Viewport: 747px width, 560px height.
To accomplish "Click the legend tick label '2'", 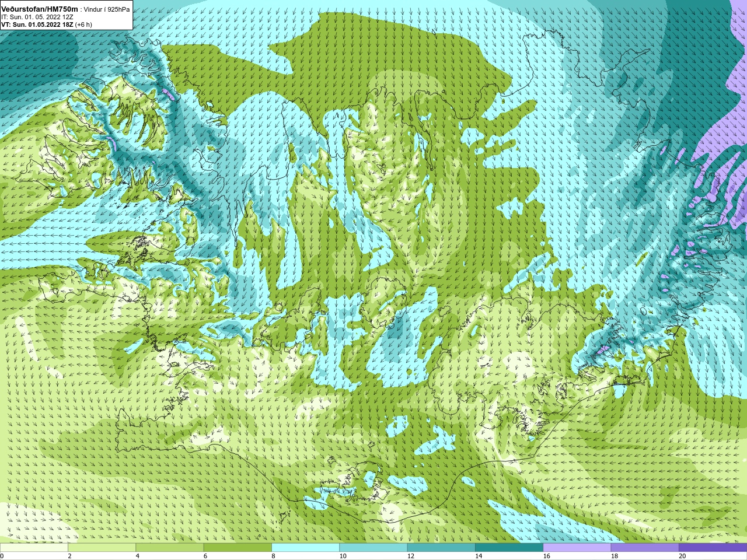I will (x=69, y=556).
